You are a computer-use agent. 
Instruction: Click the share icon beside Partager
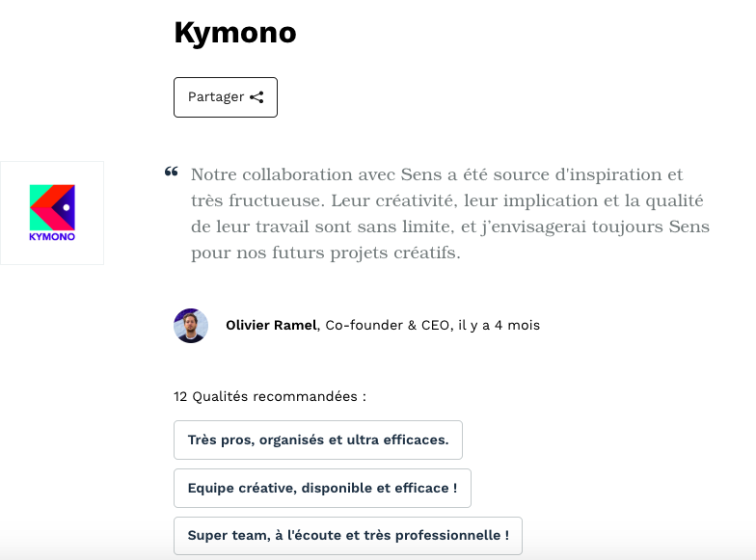[x=256, y=97]
